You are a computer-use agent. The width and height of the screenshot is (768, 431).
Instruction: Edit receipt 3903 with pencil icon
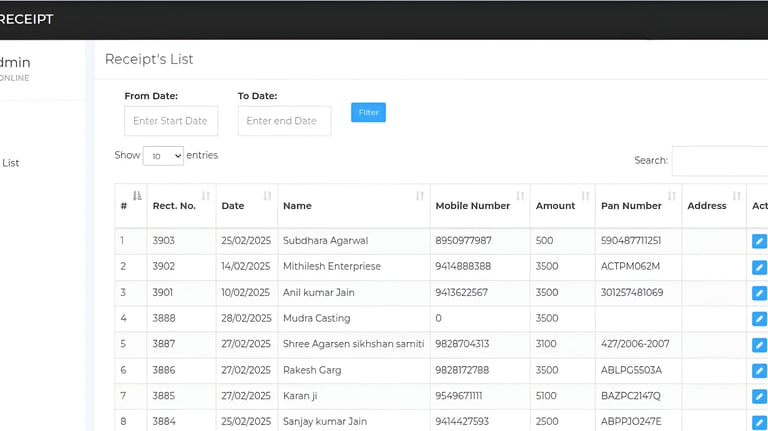[x=759, y=241]
